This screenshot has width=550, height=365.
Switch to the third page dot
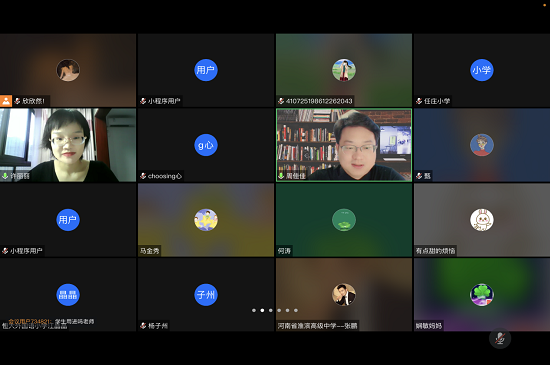point(270,310)
